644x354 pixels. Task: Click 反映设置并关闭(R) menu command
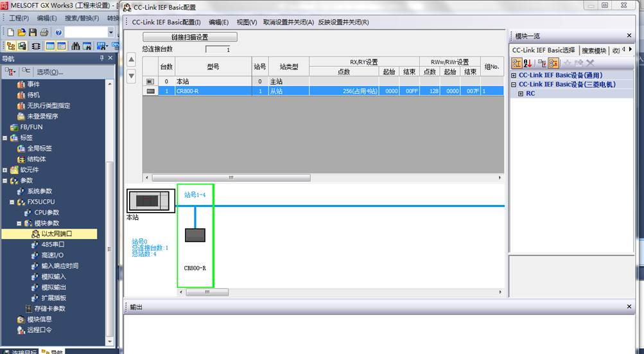coord(344,22)
